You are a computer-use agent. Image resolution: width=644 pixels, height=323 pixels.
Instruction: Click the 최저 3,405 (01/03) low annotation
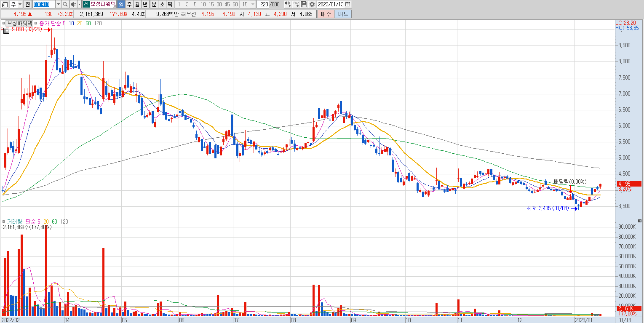click(548, 208)
